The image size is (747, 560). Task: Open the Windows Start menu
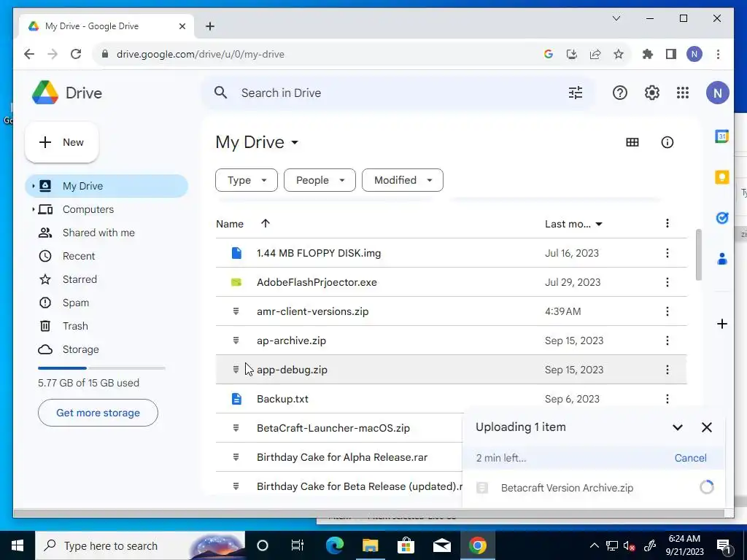[x=18, y=545]
